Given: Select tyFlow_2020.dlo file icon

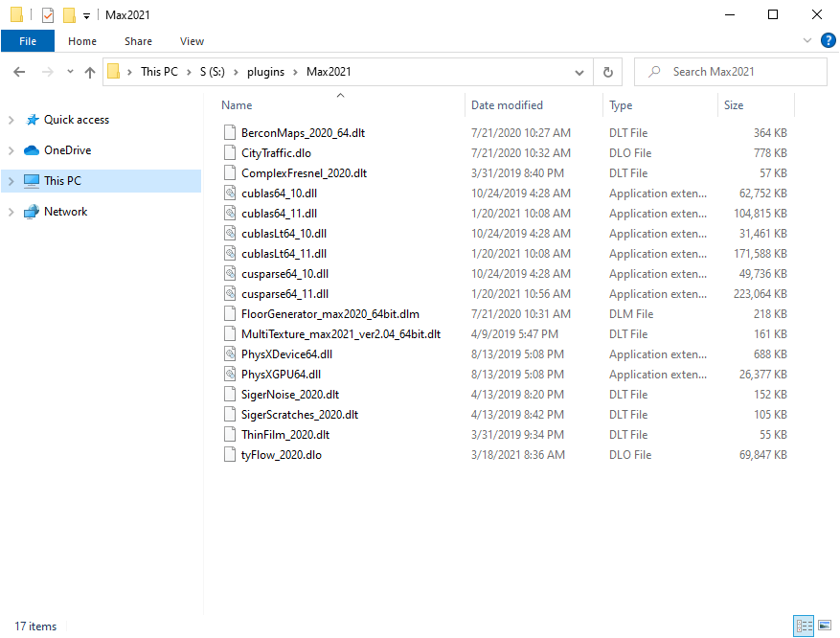Looking at the screenshot, I should pyautogui.click(x=230, y=454).
